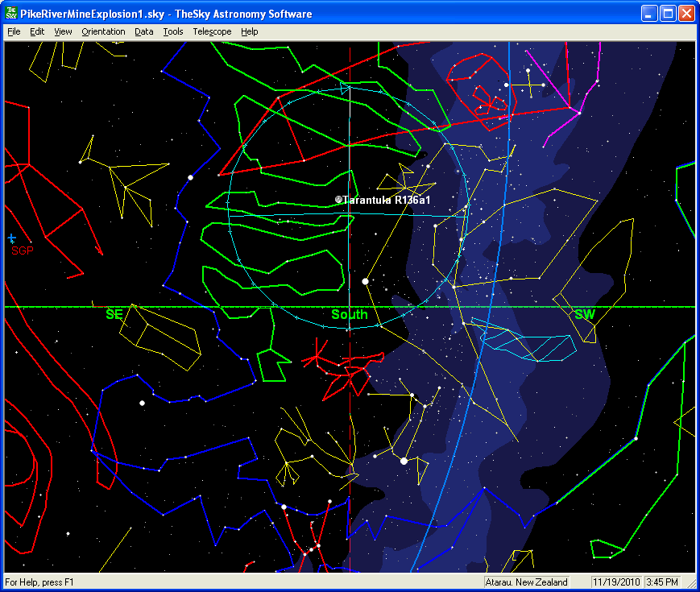Open the Telescope menu
700x592 pixels.
coord(212,31)
